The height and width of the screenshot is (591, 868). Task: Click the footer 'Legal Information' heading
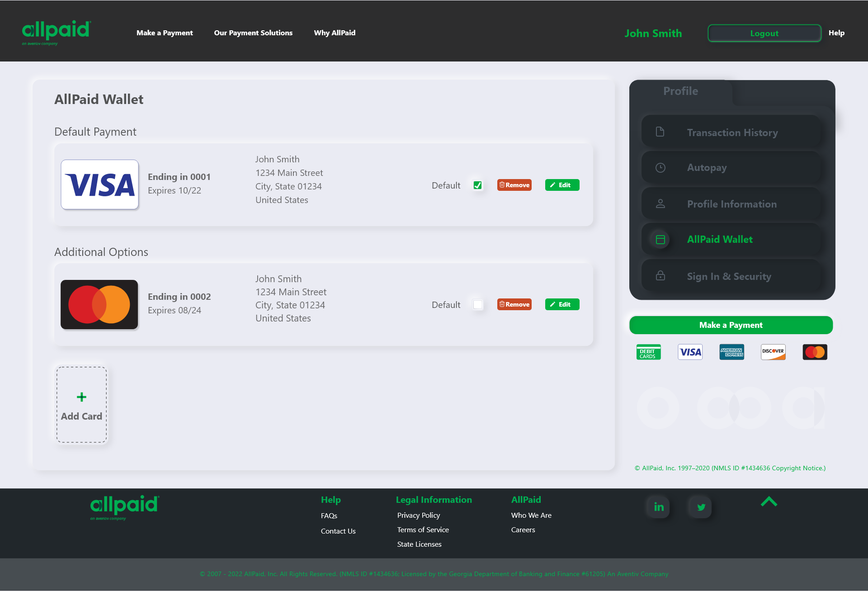[x=434, y=500]
